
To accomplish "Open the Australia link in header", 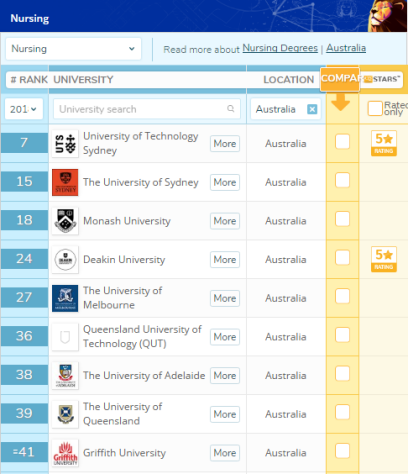I will (x=346, y=48).
